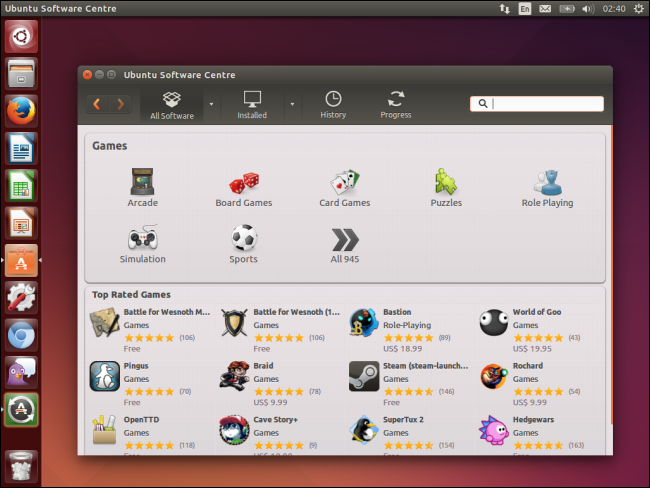Open the Pingus penguin icon
This screenshot has width=650, height=488.
click(105, 376)
